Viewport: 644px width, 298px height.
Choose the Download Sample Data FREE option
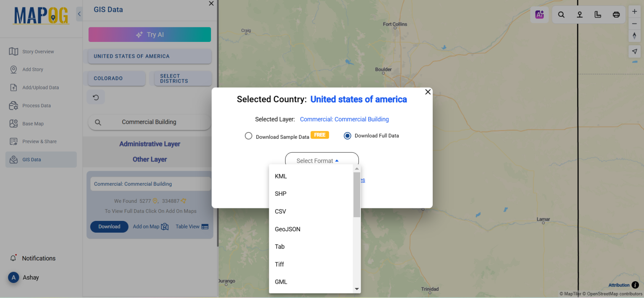249,135
